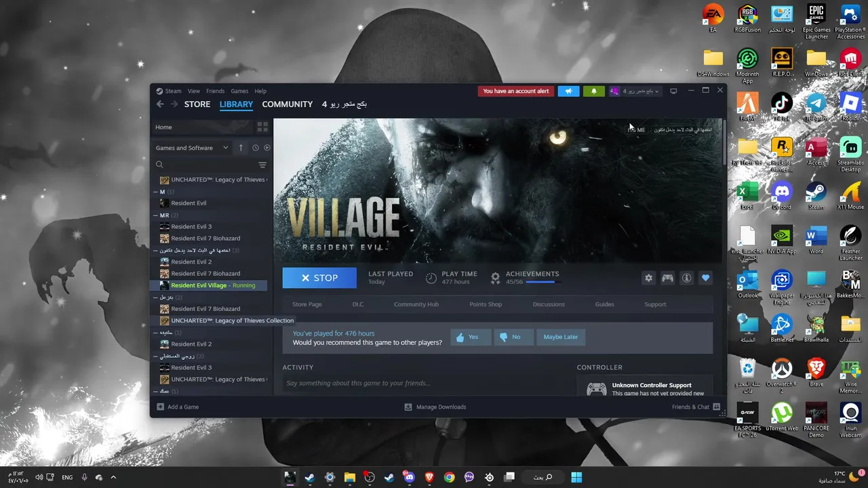Stop the running Resident Evil Village game
Screen dimensions: 868x488
click(x=319, y=278)
